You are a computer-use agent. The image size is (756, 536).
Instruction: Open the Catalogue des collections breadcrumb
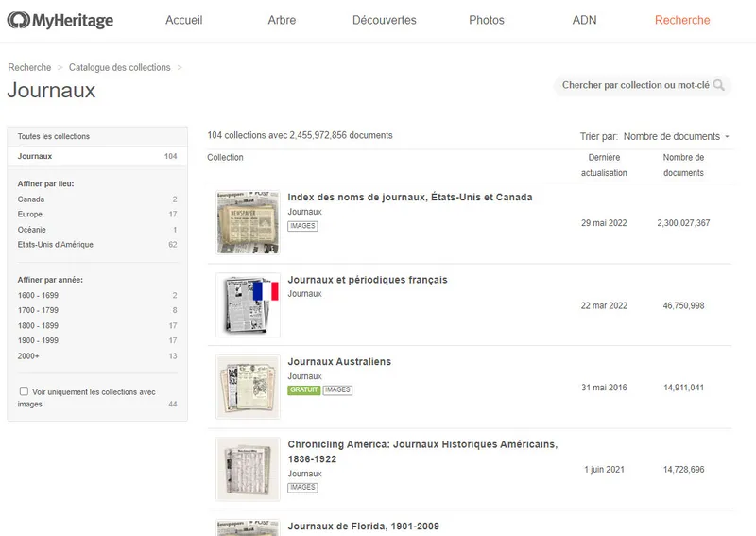(x=120, y=67)
